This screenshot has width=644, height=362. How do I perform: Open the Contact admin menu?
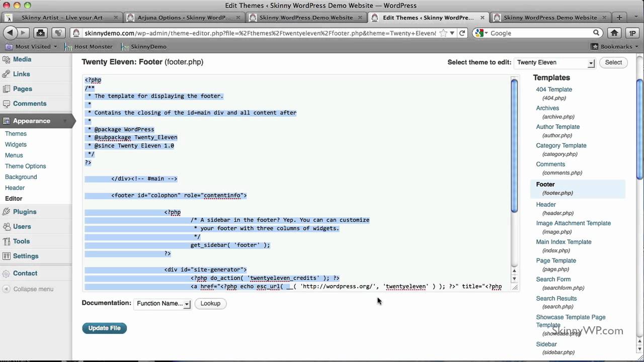[25, 274]
